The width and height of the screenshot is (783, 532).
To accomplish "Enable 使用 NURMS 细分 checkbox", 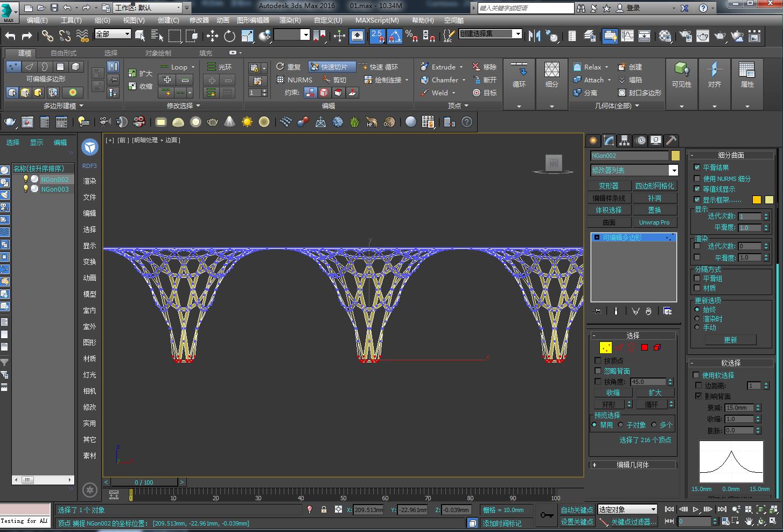I will 697,178.
